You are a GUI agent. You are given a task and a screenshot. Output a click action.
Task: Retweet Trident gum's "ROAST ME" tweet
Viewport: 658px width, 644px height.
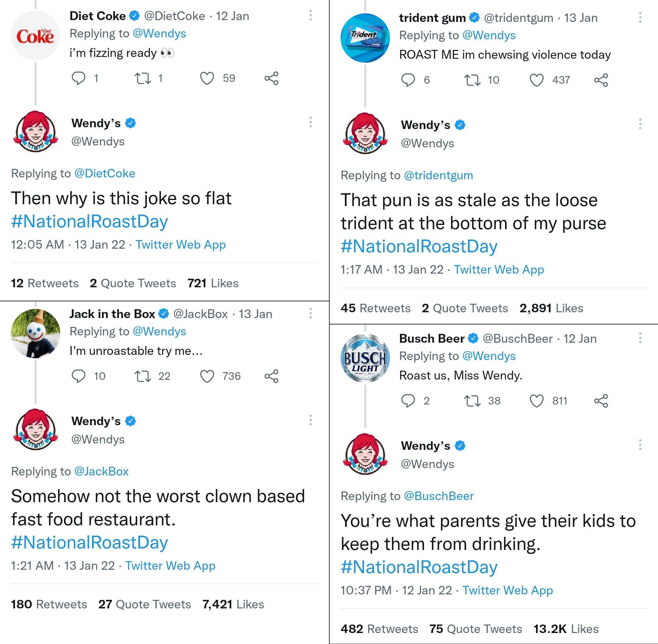[x=472, y=80]
